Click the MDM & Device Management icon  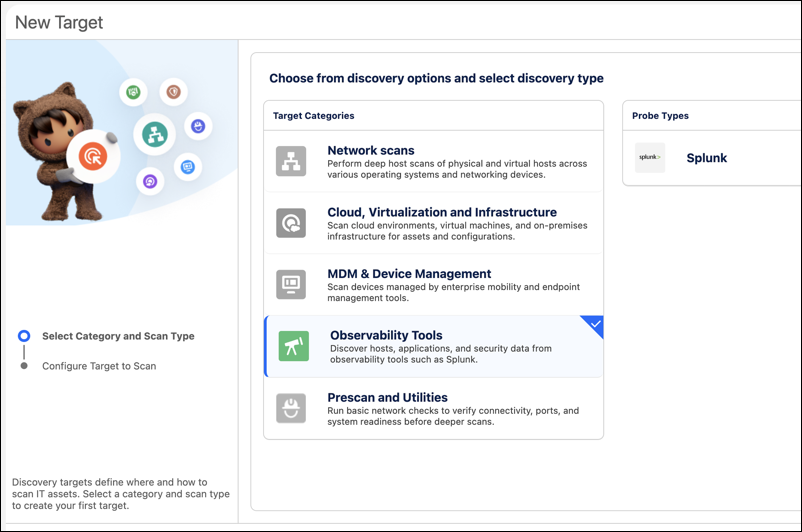click(x=291, y=284)
